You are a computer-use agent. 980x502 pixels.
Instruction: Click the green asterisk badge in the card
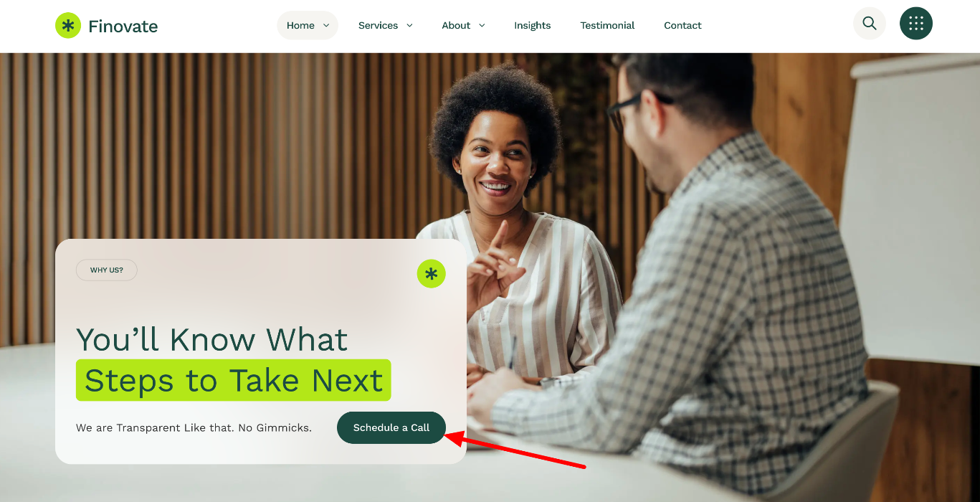432,274
